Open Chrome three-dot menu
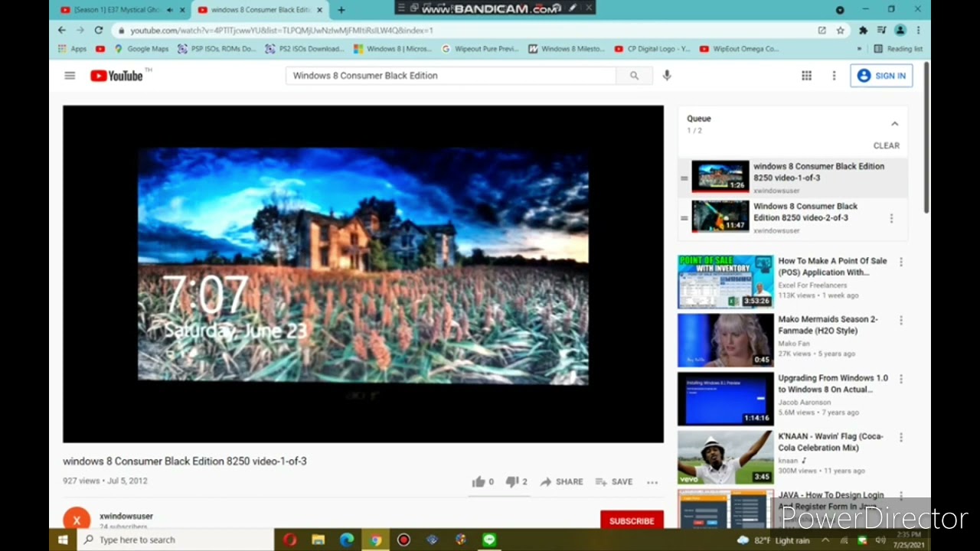Viewport: 980px width, 551px height. 918,31
